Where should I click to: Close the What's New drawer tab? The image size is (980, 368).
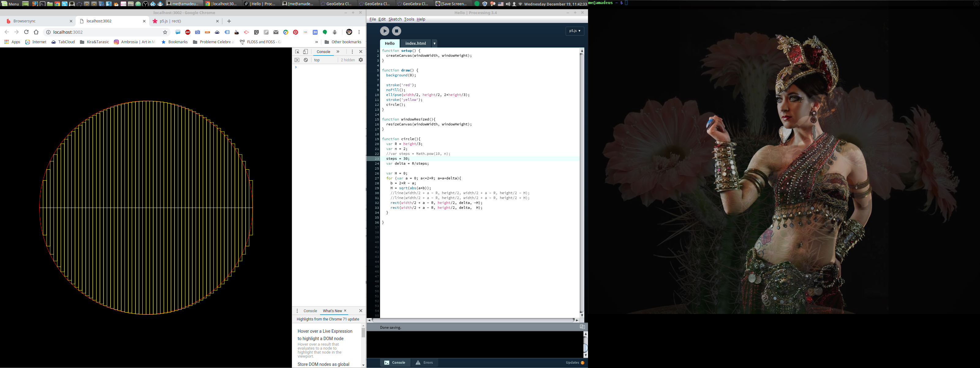[345, 311]
